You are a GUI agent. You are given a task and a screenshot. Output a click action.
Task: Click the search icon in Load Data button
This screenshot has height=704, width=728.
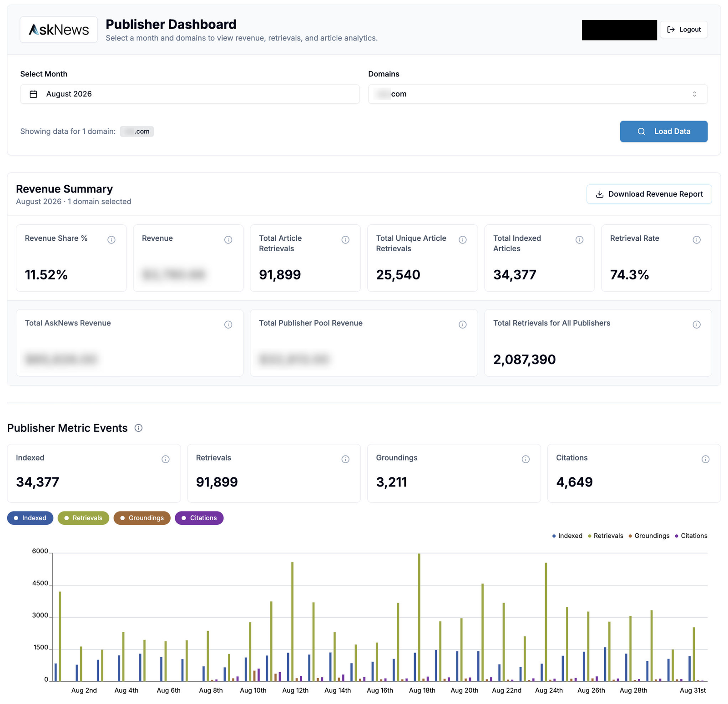pos(642,132)
